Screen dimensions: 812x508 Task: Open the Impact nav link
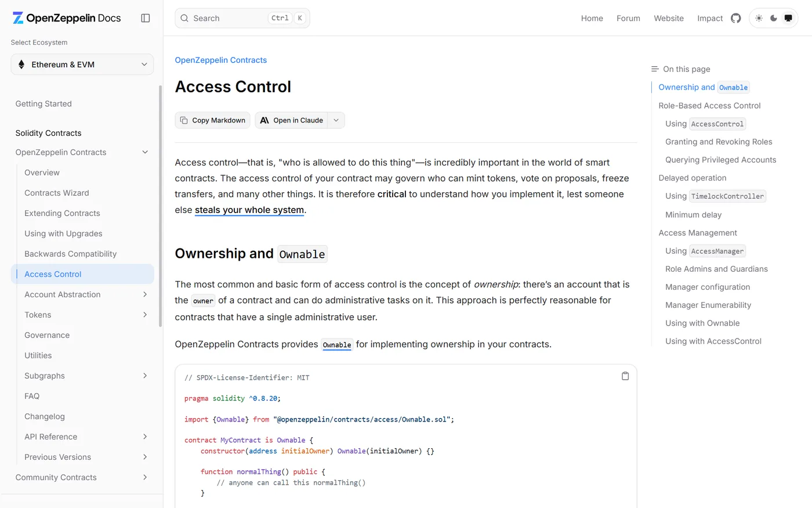pyautogui.click(x=710, y=19)
